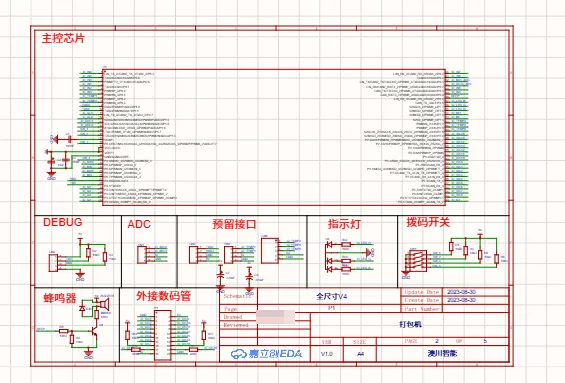Select the Update Date label
565x383 pixels.
(x=422, y=292)
